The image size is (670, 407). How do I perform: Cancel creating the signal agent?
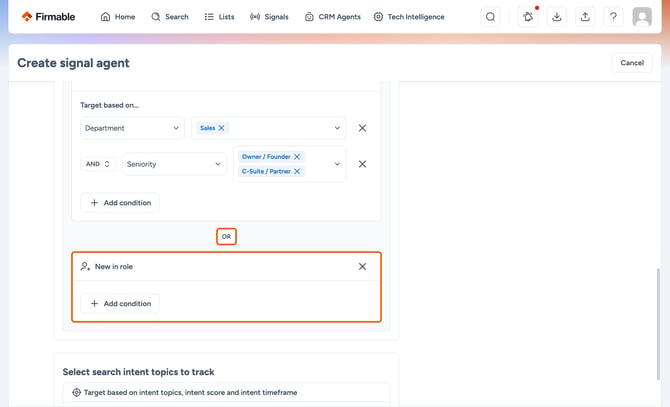pyautogui.click(x=632, y=63)
